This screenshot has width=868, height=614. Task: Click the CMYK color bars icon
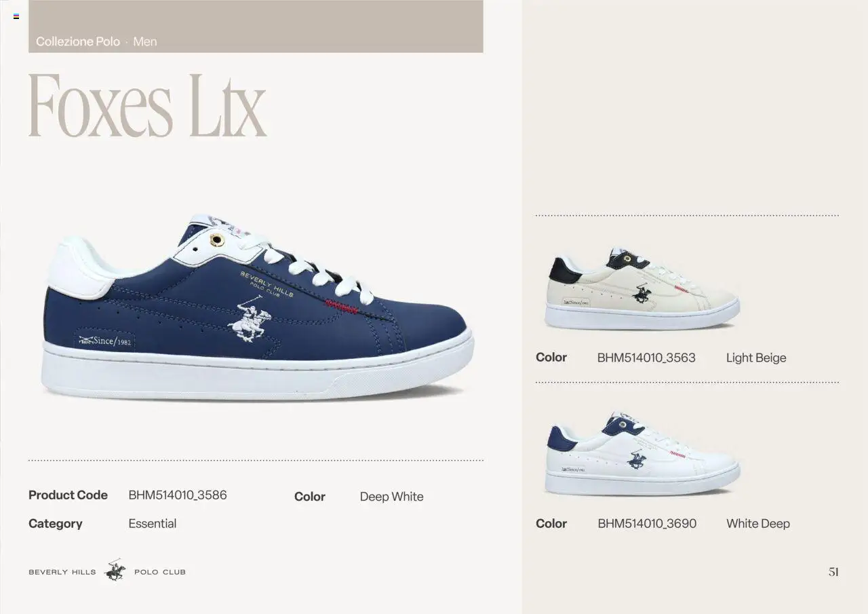tap(16, 16)
